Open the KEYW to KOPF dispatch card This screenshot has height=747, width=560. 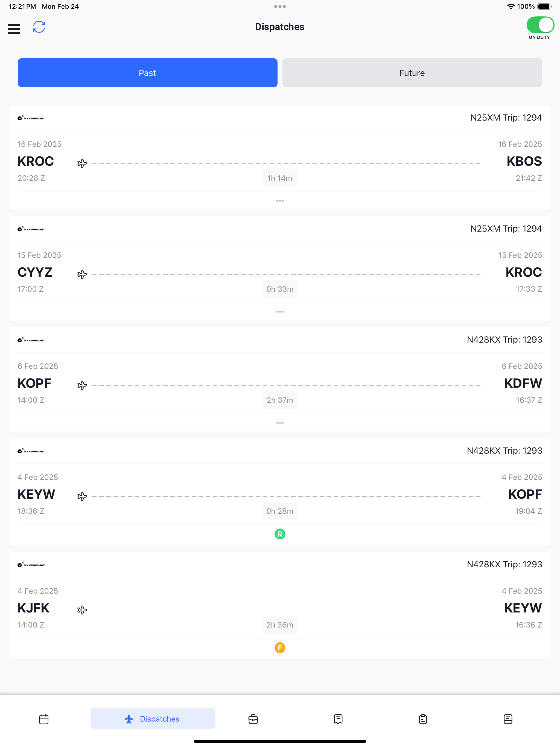[280, 492]
